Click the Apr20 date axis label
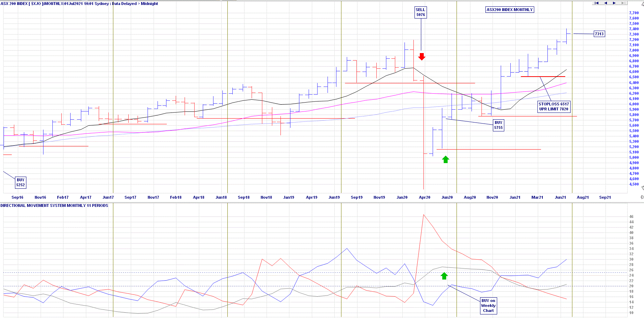 425,197
